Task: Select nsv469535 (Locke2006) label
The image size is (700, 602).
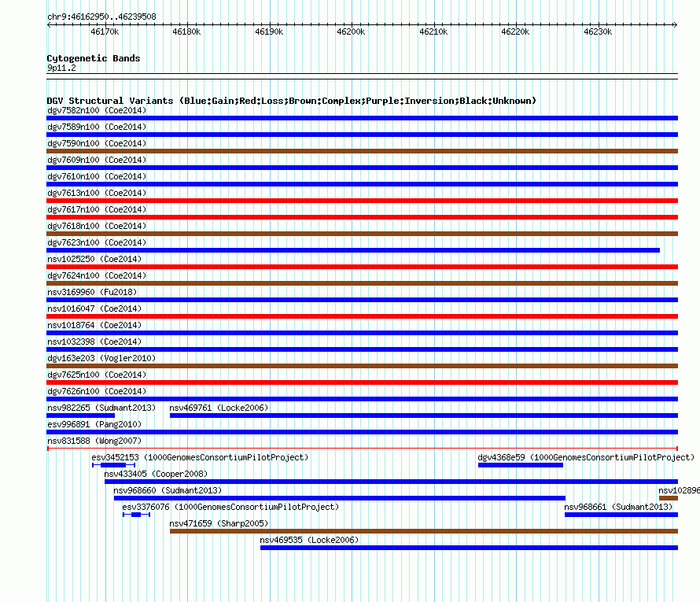Action: point(309,540)
